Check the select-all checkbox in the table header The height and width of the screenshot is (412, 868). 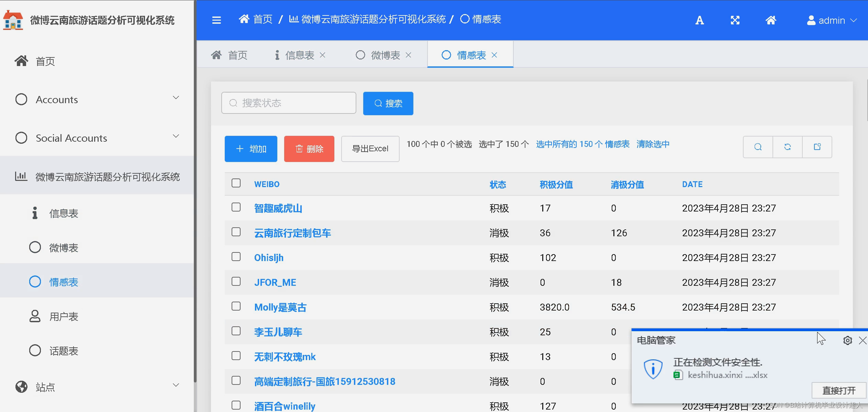tap(236, 183)
